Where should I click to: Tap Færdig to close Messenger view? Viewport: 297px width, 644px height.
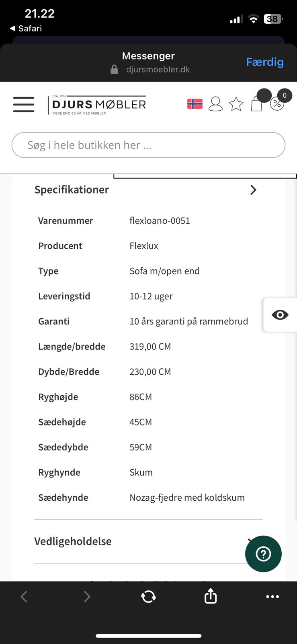(x=265, y=62)
